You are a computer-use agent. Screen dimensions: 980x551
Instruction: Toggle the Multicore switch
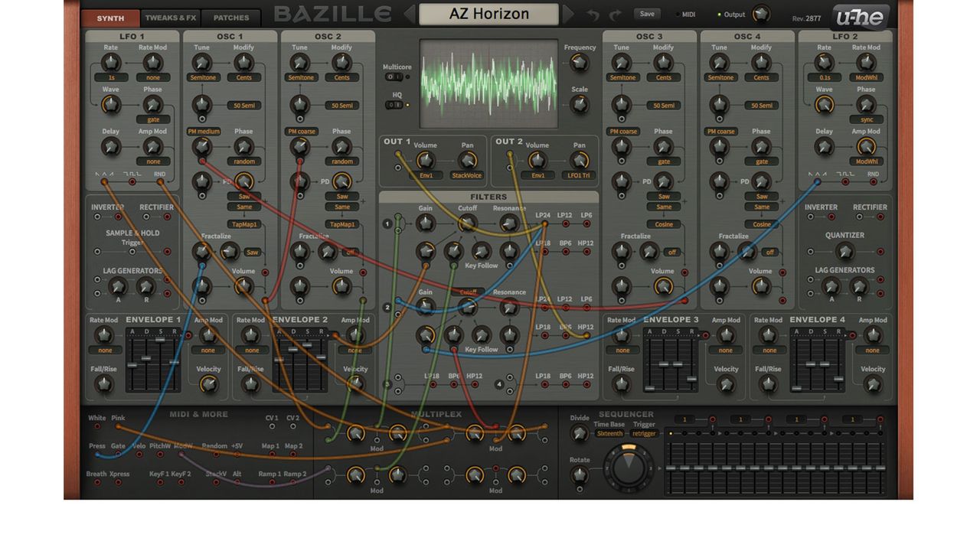click(393, 77)
